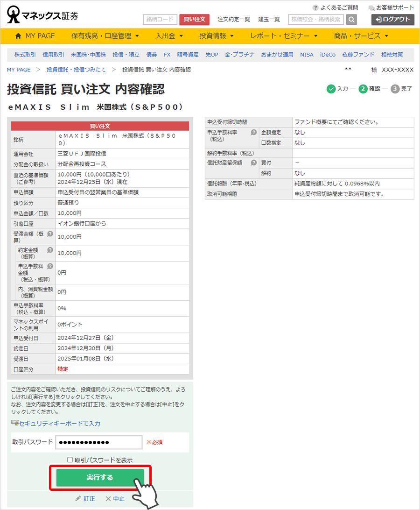The width and height of the screenshot is (420, 510).
Task: Expand レポート・セミナー dropdown menu
Action: pyautogui.click(x=283, y=36)
